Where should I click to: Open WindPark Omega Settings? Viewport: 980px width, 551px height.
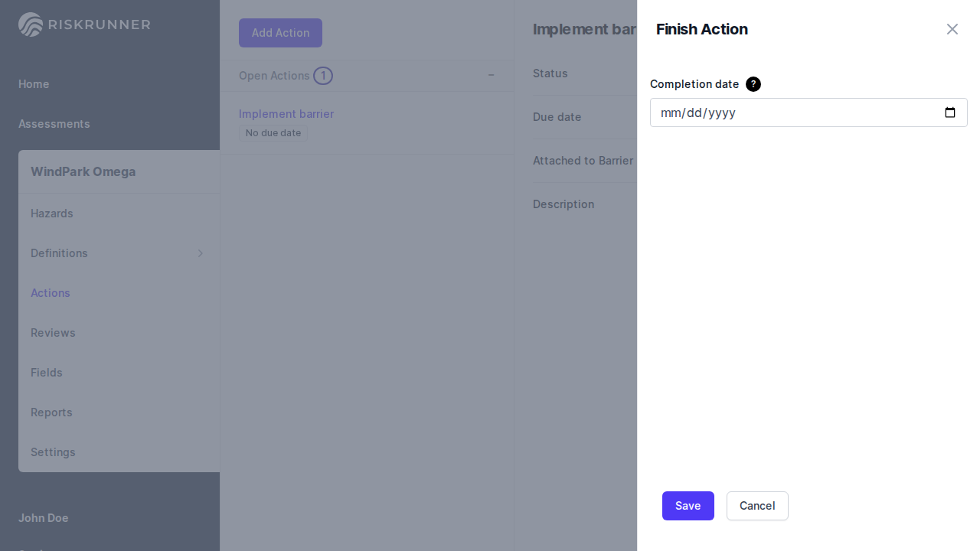(53, 452)
